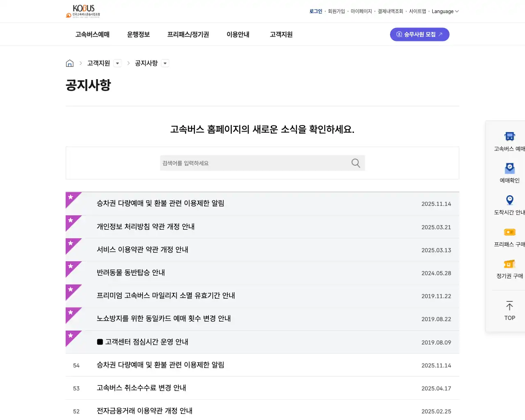The width and height of the screenshot is (525, 420).
Task: Select the 고속버스예매 navigation tab
Action: [92, 34]
